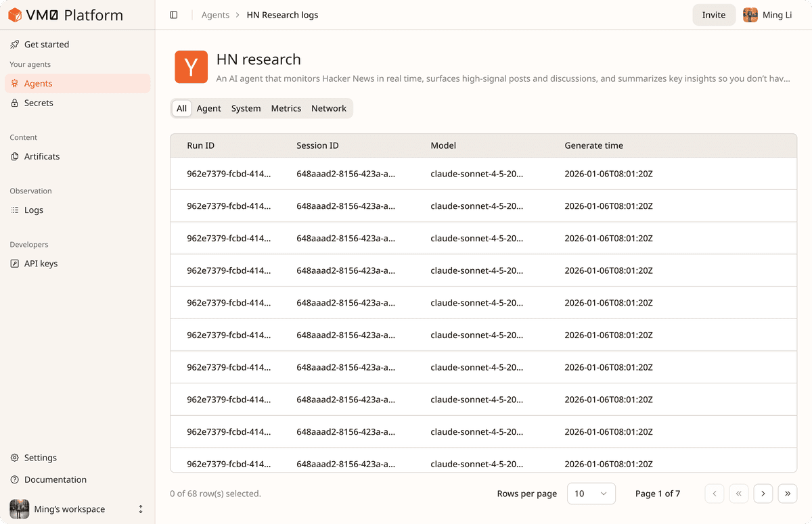Viewport: 812px width, 524px height.
Task: Go to the next page arrow
Action: point(763,494)
